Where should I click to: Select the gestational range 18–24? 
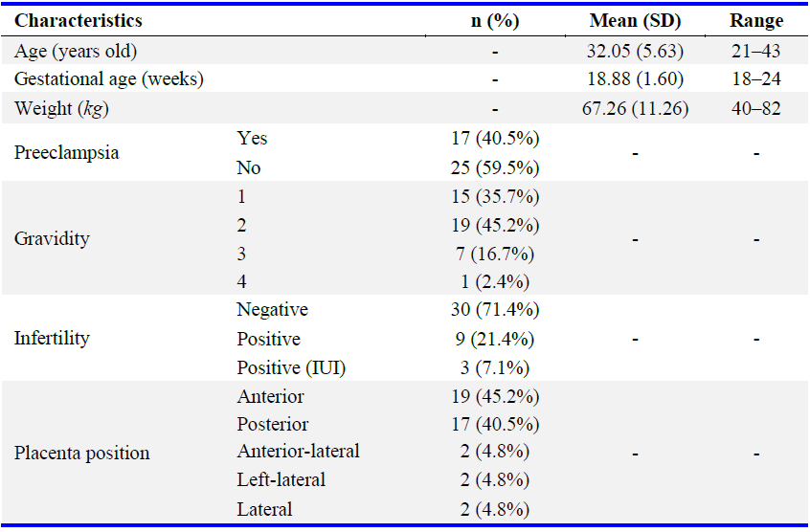tap(756, 79)
